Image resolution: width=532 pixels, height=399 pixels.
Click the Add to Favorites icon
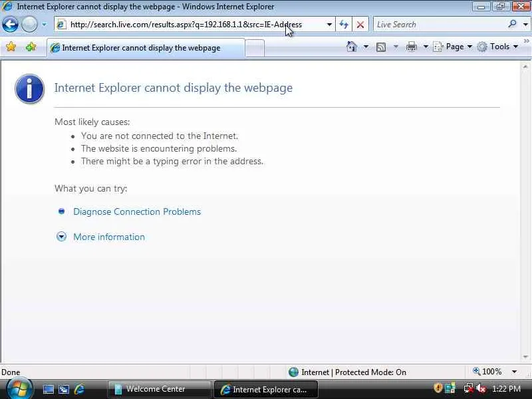point(31,47)
